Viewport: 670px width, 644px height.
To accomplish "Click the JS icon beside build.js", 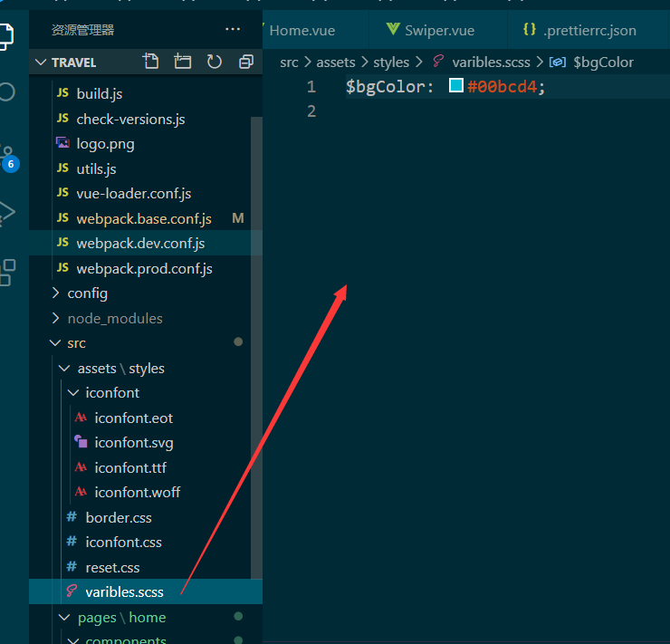I will (62, 93).
